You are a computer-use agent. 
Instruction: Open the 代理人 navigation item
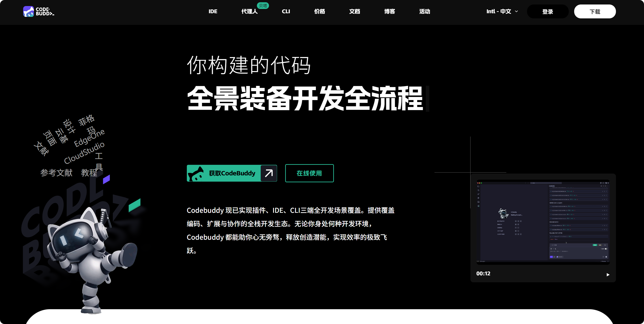pos(249,11)
